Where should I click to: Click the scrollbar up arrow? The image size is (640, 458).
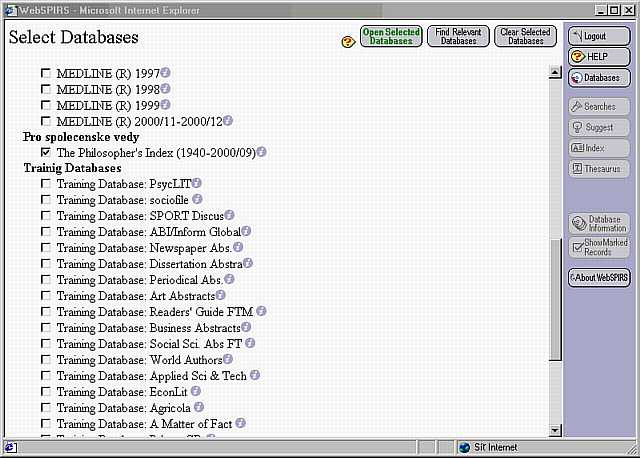tap(555, 72)
